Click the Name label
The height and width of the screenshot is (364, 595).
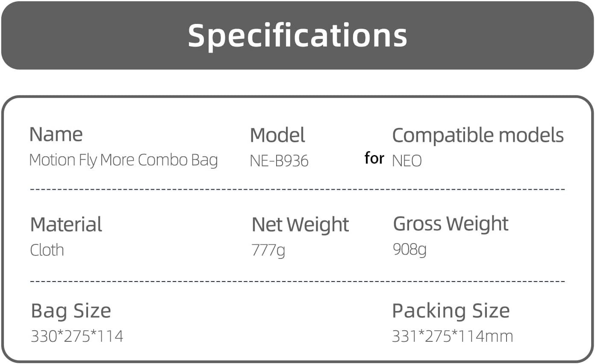[x=56, y=135]
